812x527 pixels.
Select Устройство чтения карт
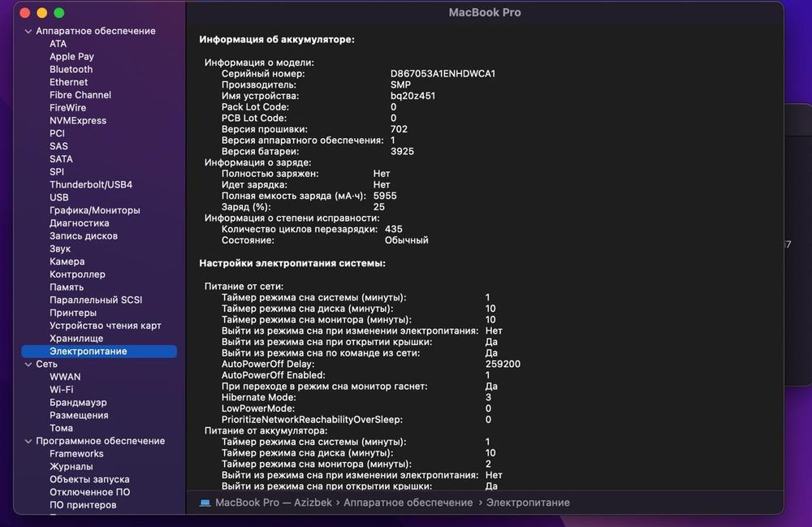tap(105, 326)
